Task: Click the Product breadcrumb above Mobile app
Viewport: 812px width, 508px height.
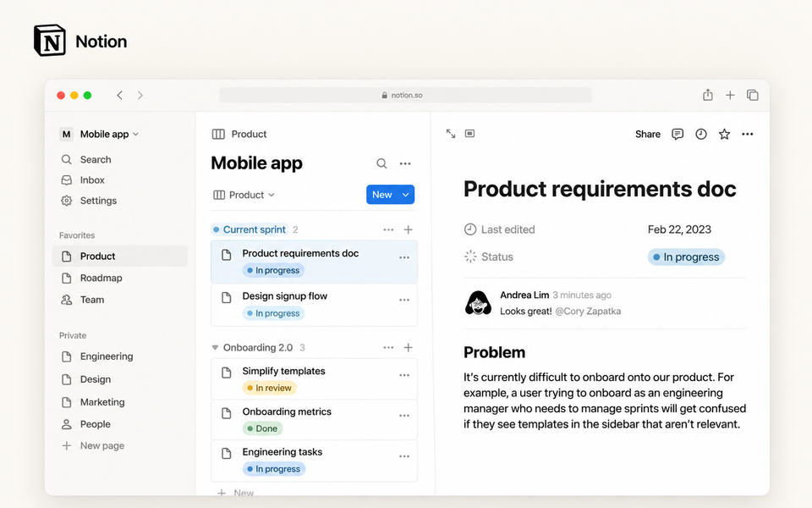Action: pos(239,135)
